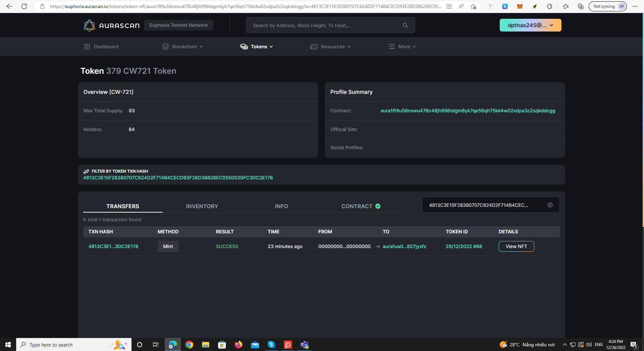Image resolution: width=644 pixels, height=351 pixels.
Task: Open Skype from the taskbar
Action: 271,345
